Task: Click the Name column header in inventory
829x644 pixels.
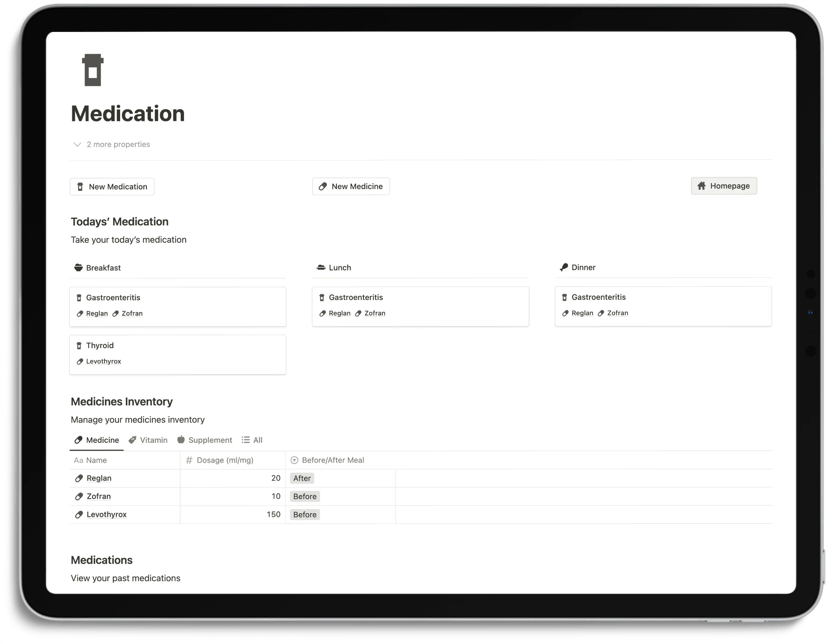Action: coord(96,460)
